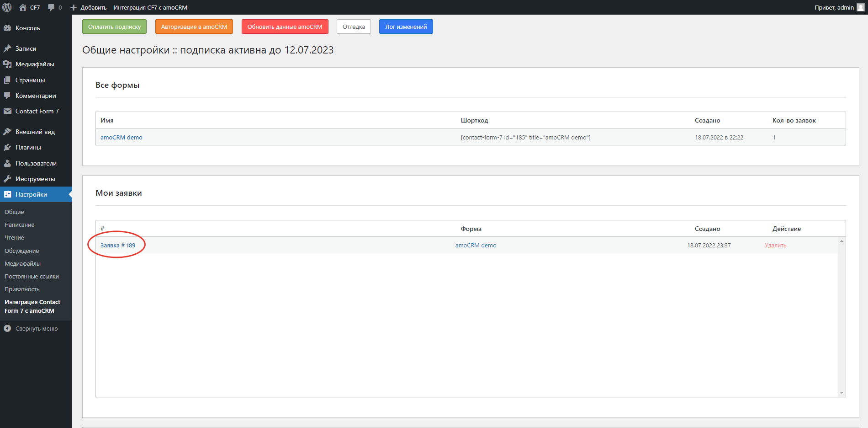Select the Записи pin icon in sidebar
868x428 pixels.
click(7, 48)
